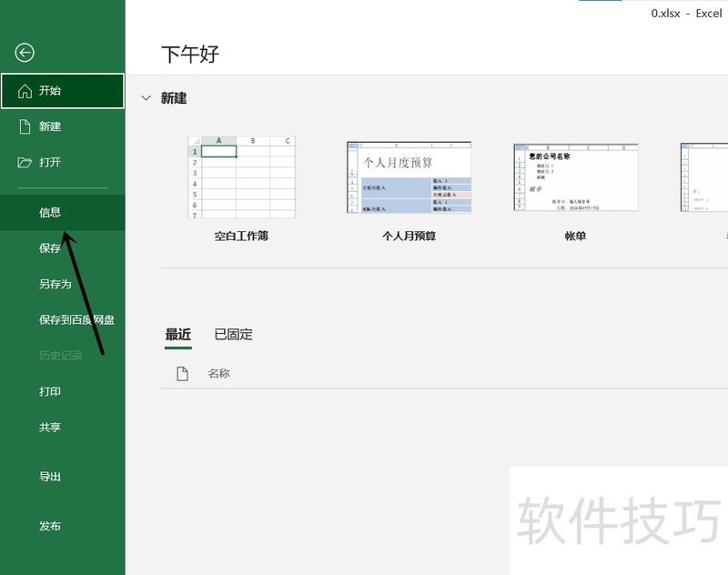
Task: Open the 帐单 invoice template
Action: [574, 177]
